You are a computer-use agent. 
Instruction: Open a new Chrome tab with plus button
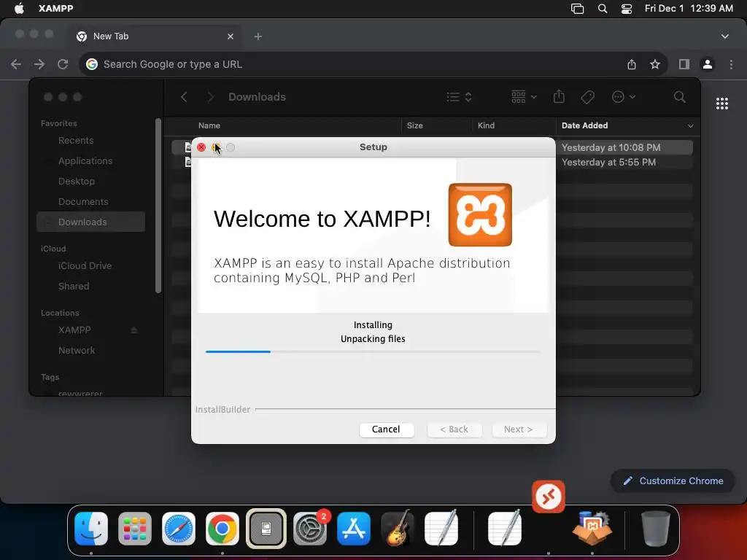pyautogui.click(x=258, y=36)
